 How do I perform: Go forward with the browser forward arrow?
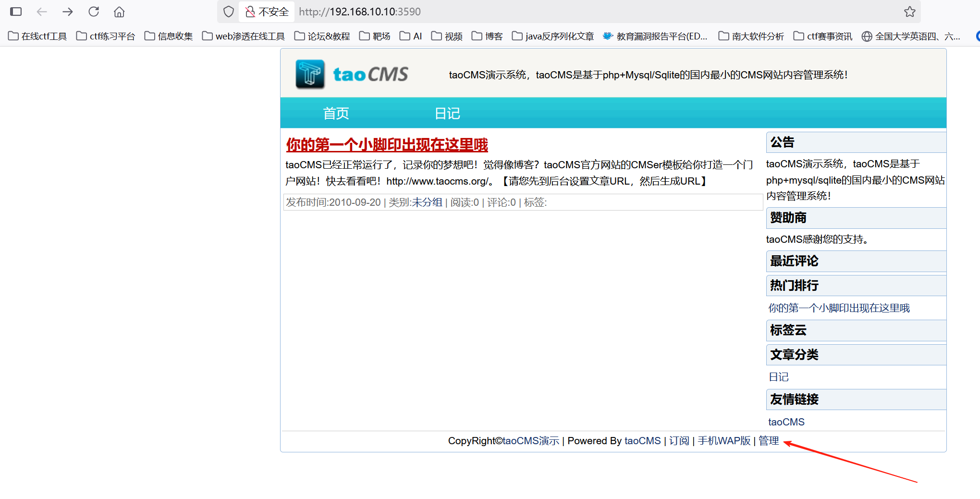click(x=68, y=12)
